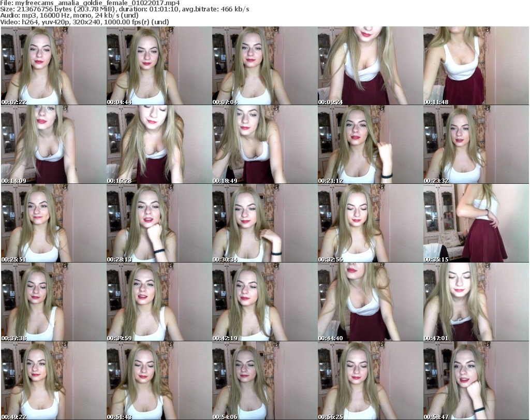This screenshot has height=420, width=530.
Task: Choose the thumbnail stamped 00:35:15
Action: coord(476,223)
